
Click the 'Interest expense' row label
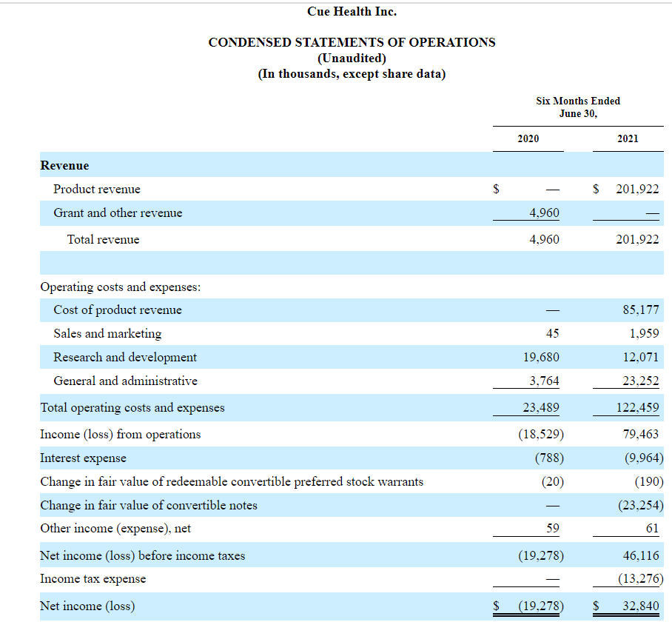[83, 458]
